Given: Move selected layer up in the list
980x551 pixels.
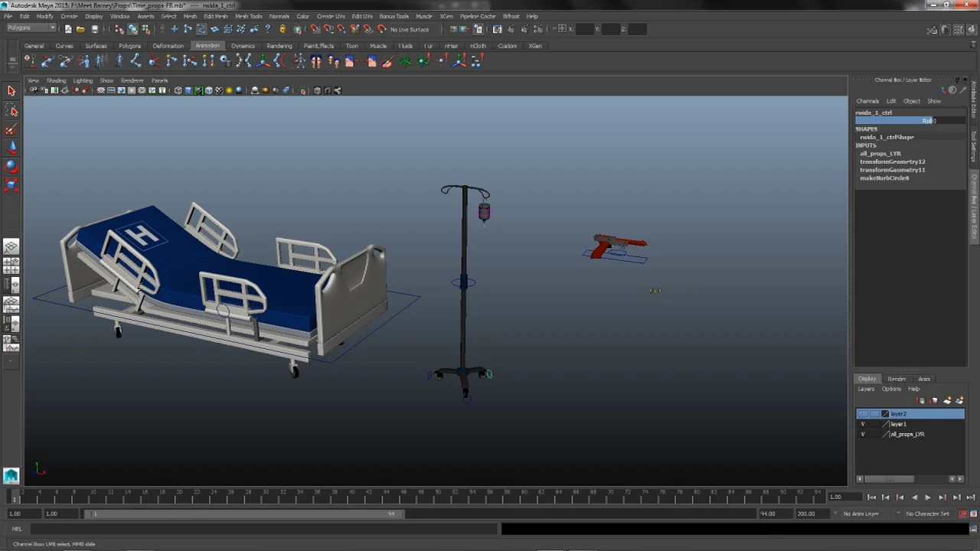Looking at the screenshot, I should [921, 400].
